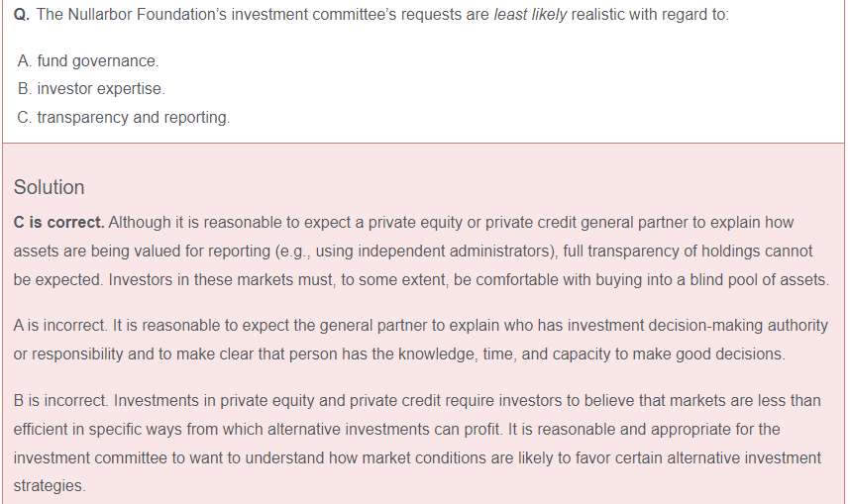
Task: Click the letter A option marker
Action: pos(25,61)
